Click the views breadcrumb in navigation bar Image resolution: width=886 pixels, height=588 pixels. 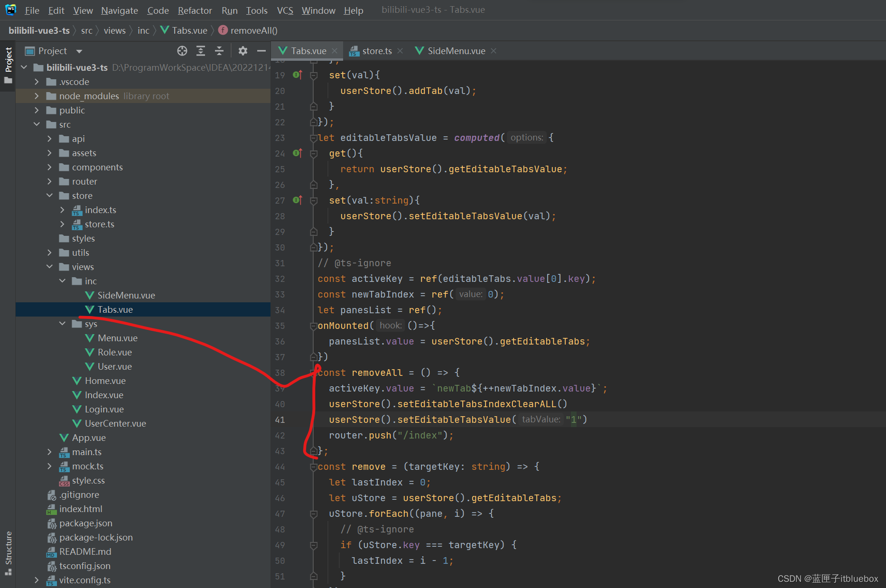114,30
